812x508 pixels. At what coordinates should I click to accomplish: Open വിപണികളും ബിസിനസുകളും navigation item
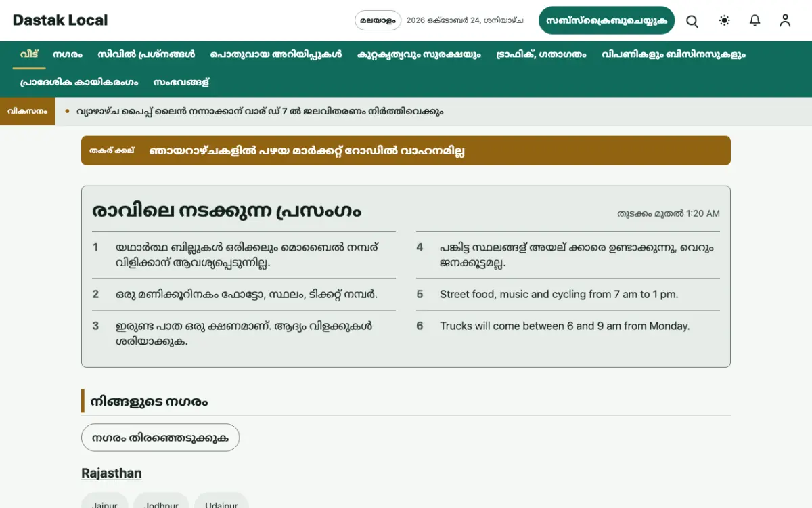coord(673,54)
